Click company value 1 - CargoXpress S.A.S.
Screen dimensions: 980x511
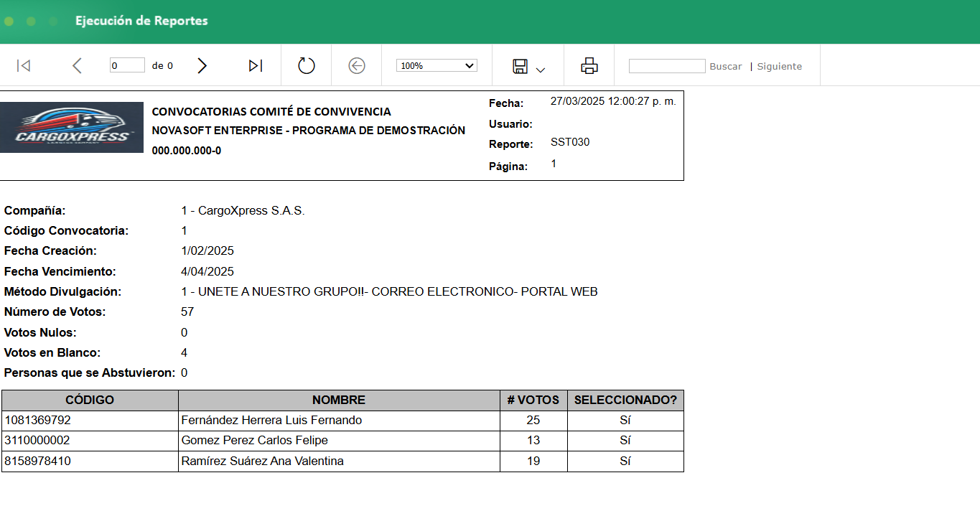coord(243,211)
